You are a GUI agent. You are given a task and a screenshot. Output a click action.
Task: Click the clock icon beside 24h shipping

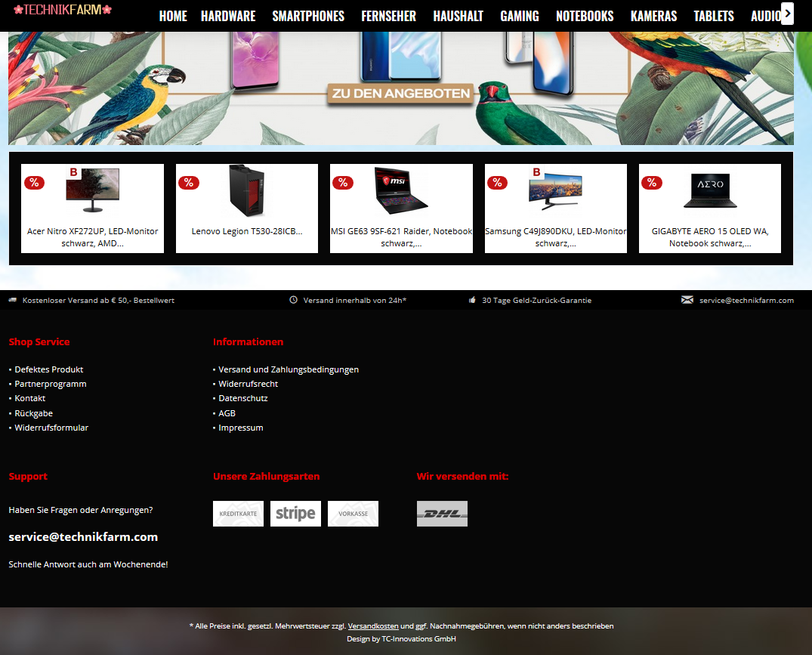click(x=293, y=300)
